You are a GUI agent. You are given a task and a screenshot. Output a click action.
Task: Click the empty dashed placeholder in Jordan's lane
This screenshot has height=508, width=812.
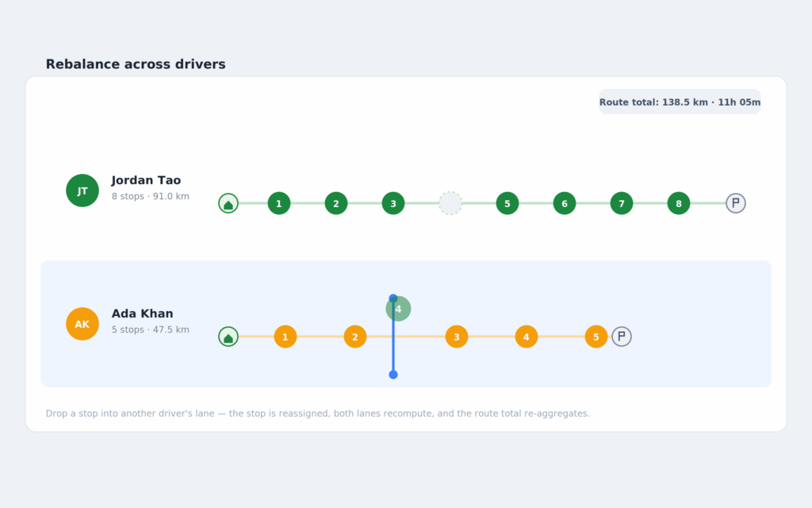point(450,203)
